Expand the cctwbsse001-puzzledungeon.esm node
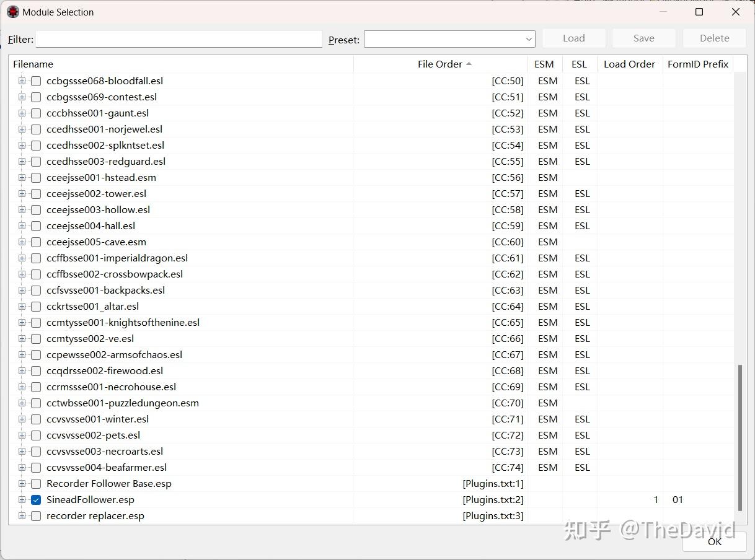755x560 pixels. tap(21, 403)
